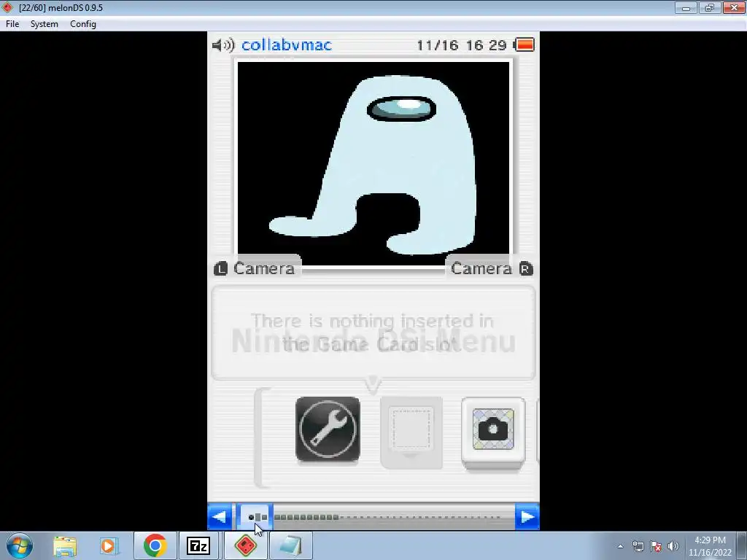Minimize the melonDS window
747x560 pixels.
coord(686,7)
